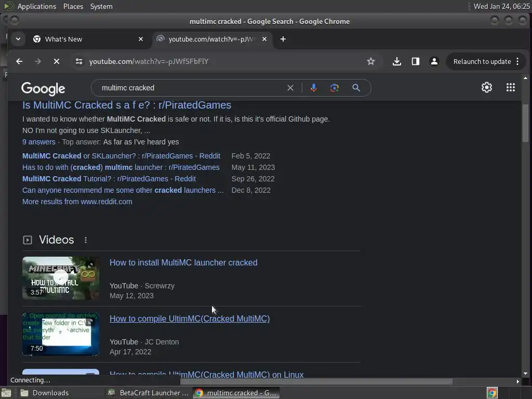This screenshot has height=399, width=532.
Task: Clear the search query with the X
Action: pos(290,88)
